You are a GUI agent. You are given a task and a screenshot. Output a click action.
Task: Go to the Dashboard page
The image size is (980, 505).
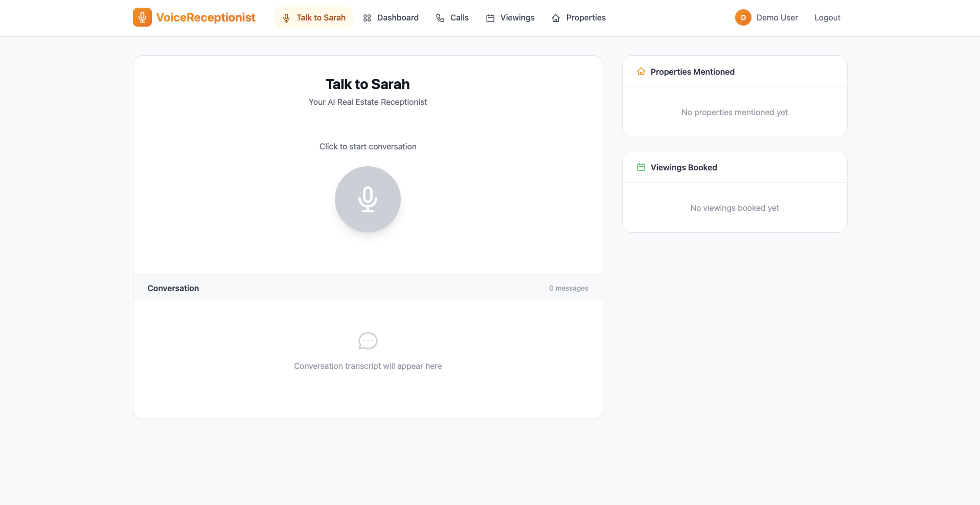(x=397, y=17)
